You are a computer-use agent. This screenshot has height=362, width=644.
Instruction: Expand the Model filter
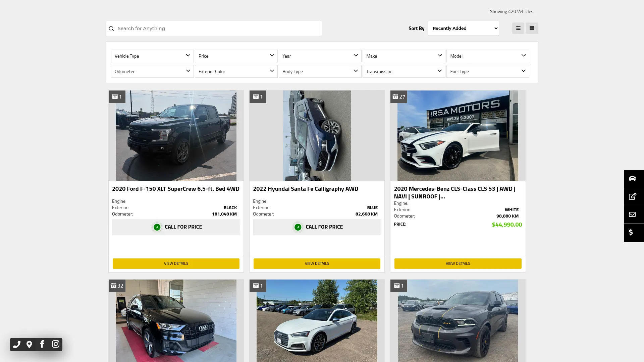488,56
